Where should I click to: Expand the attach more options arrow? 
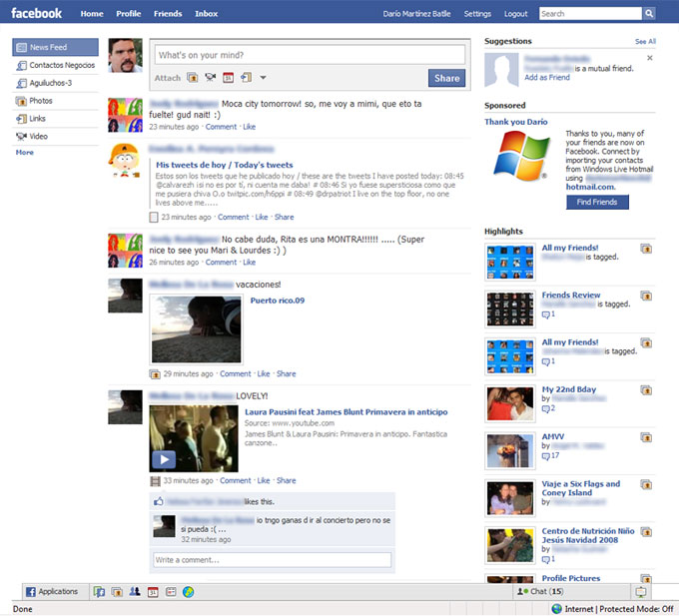(263, 78)
